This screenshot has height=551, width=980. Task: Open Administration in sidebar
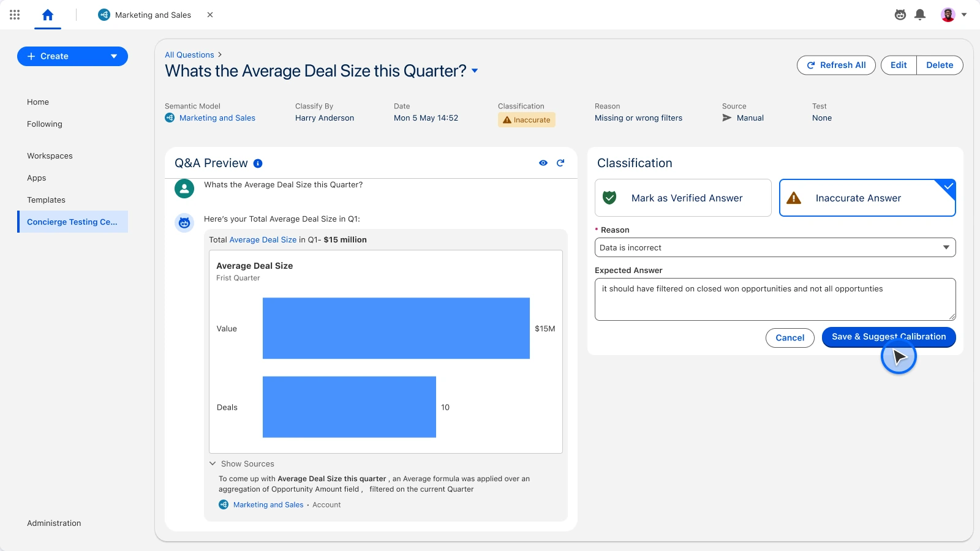54,523
